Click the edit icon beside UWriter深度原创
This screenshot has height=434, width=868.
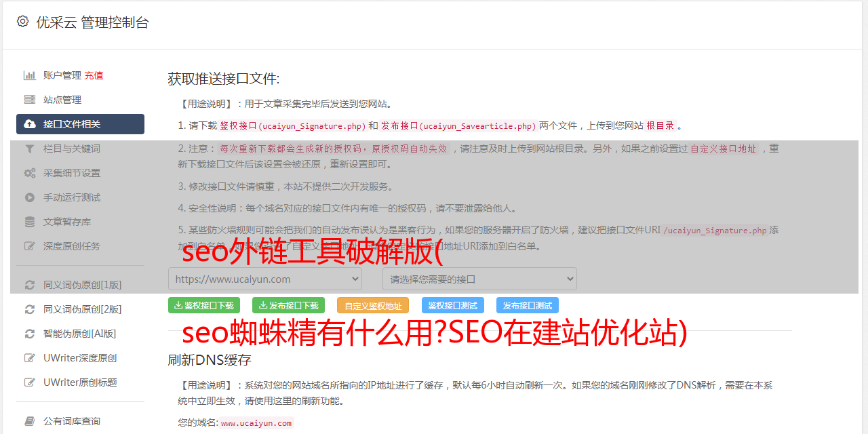click(x=30, y=358)
